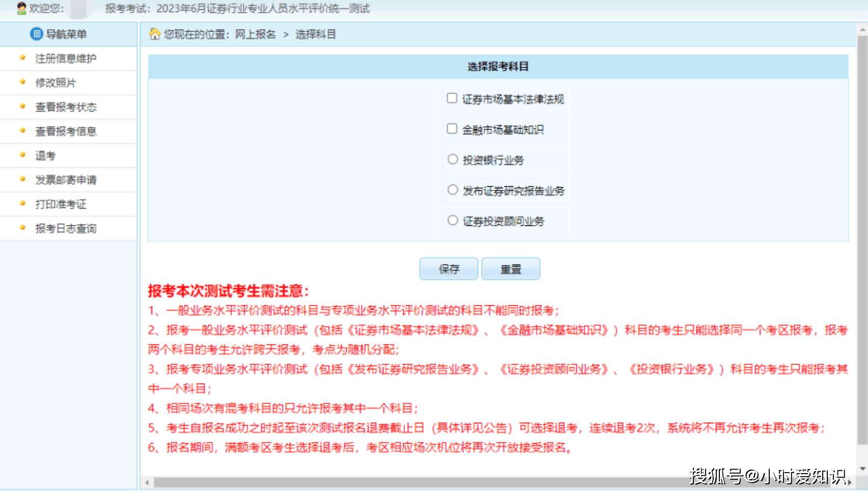Click the home icon in breadcrumb
The width and height of the screenshot is (868, 495).
pyautogui.click(x=155, y=34)
